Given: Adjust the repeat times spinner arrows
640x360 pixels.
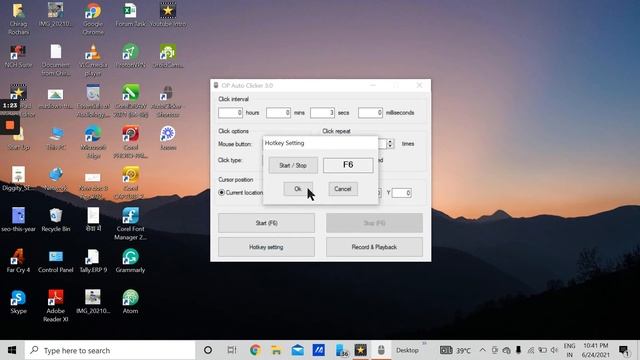Looking at the screenshot, I should coord(390,144).
